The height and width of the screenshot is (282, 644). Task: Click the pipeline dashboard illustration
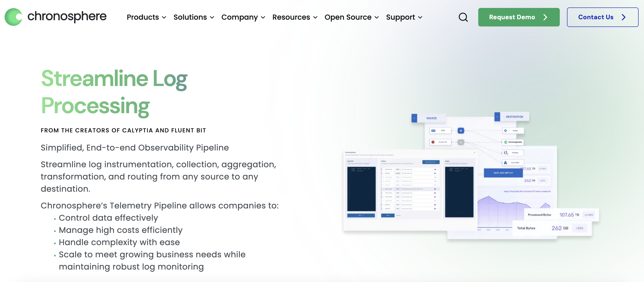click(x=471, y=175)
